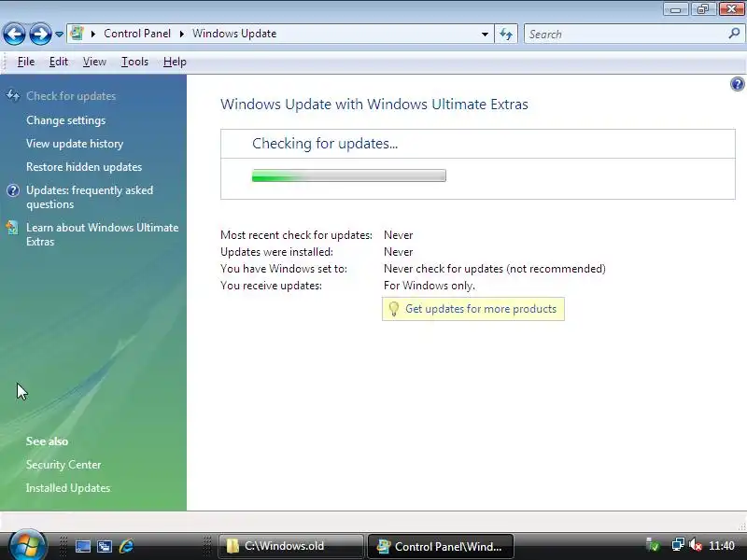Open the address bar history dropdown
The width and height of the screenshot is (747, 560).
[485, 35]
